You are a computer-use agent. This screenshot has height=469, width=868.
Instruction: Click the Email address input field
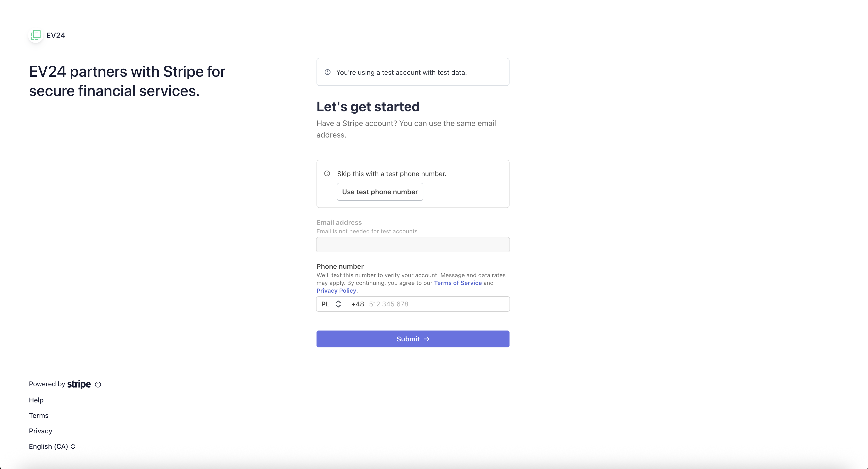coord(413,245)
